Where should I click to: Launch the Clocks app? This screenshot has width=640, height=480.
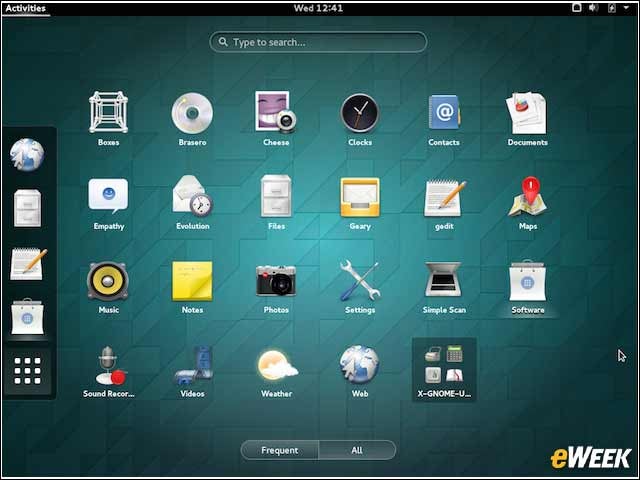point(360,118)
